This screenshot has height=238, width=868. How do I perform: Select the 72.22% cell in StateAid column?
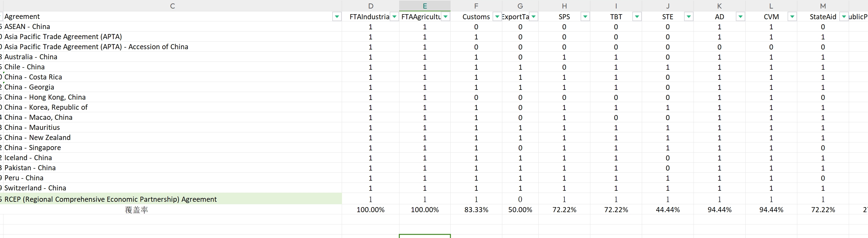click(x=823, y=210)
